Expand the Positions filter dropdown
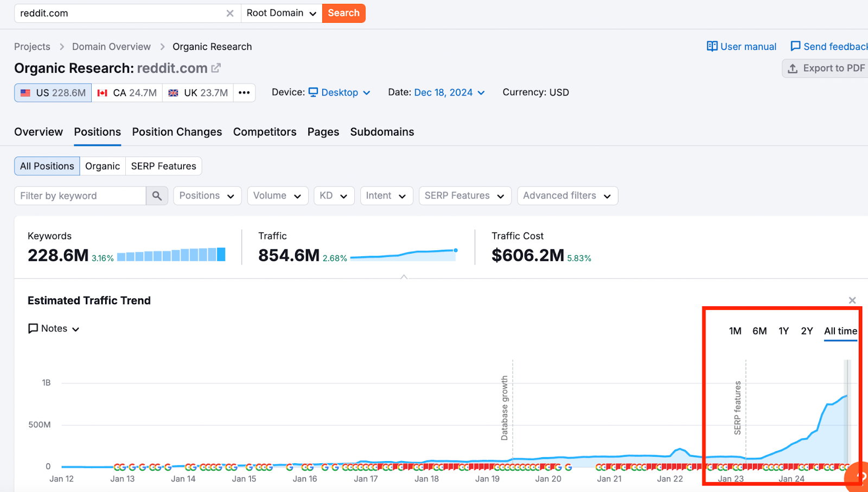The image size is (868, 492). [207, 196]
